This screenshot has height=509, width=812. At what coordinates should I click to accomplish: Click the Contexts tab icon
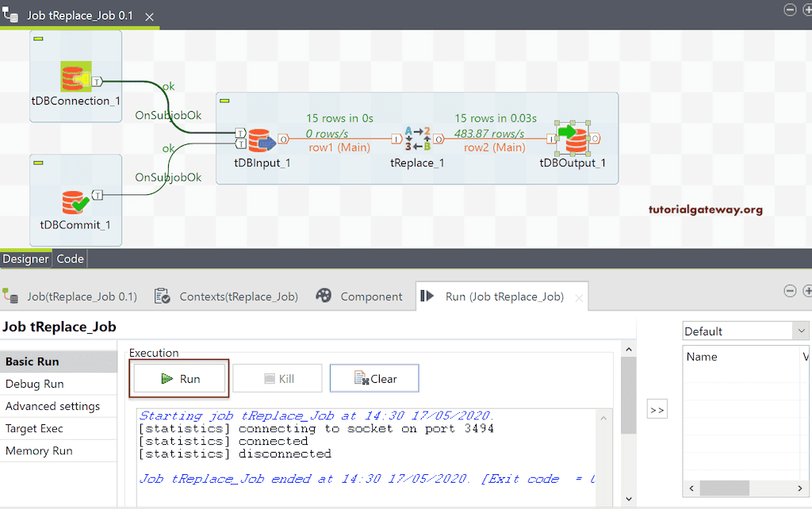pyautogui.click(x=163, y=295)
